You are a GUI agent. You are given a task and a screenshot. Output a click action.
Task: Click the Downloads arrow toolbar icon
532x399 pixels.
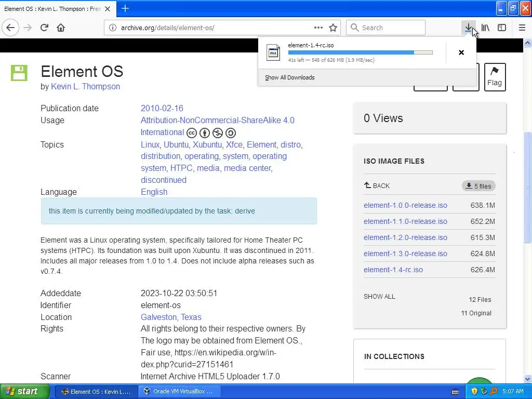(468, 28)
